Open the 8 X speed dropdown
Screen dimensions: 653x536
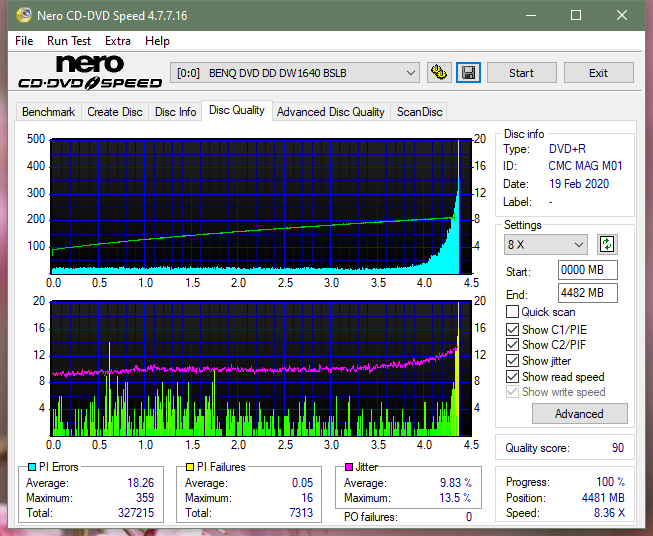tap(546, 244)
